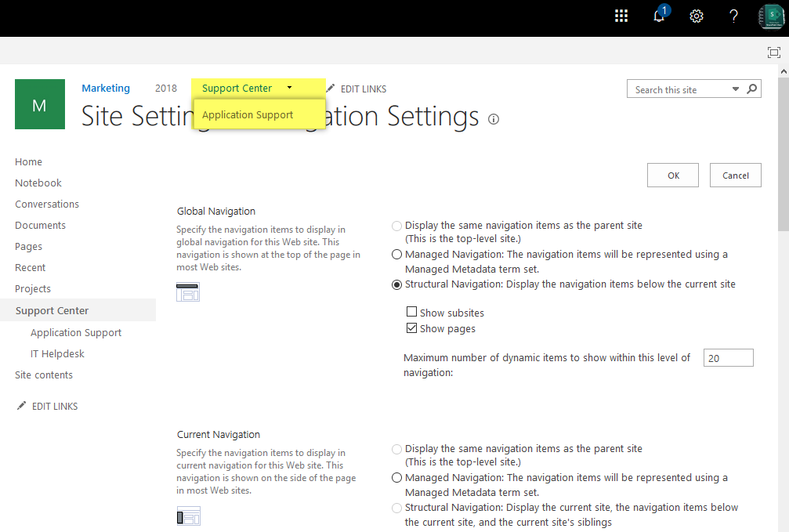Switch to the 2018 top navigation item
This screenshot has width=789, height=532.
click(x=166, y=88)
